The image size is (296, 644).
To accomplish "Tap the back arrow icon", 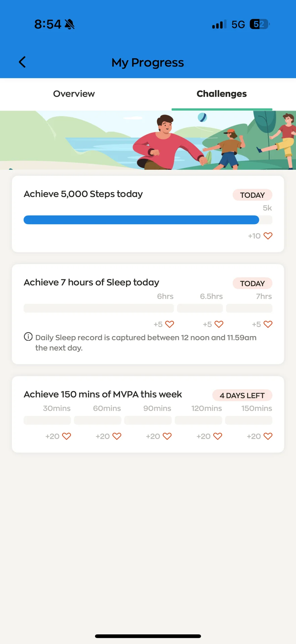I will point(22,62).
